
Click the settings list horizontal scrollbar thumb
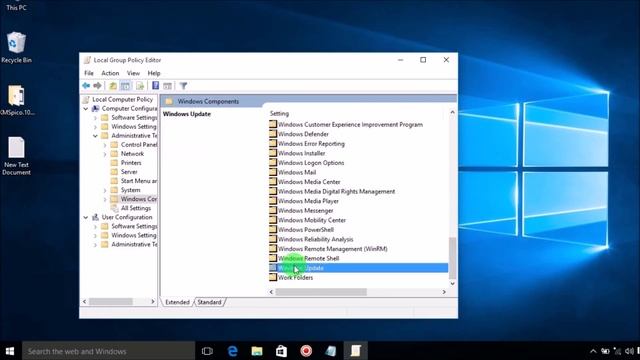point(321,292)
